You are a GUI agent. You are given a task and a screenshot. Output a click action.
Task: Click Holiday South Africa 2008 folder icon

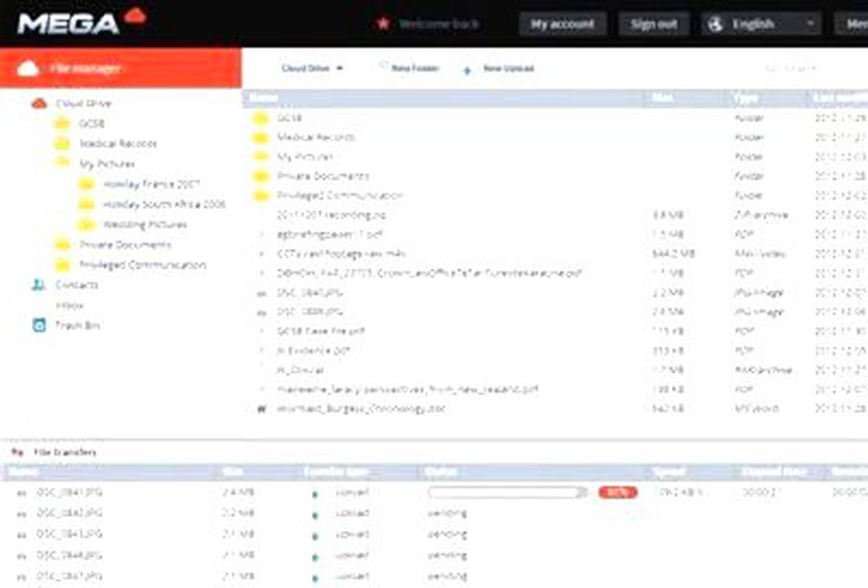[x=87, y=205]
